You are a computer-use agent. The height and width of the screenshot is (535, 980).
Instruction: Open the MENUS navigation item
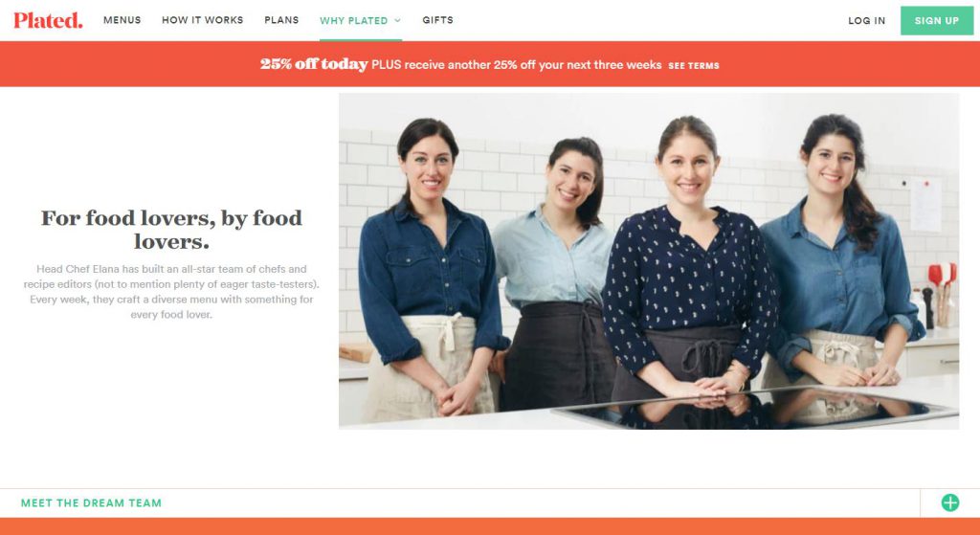coord(122,20)
